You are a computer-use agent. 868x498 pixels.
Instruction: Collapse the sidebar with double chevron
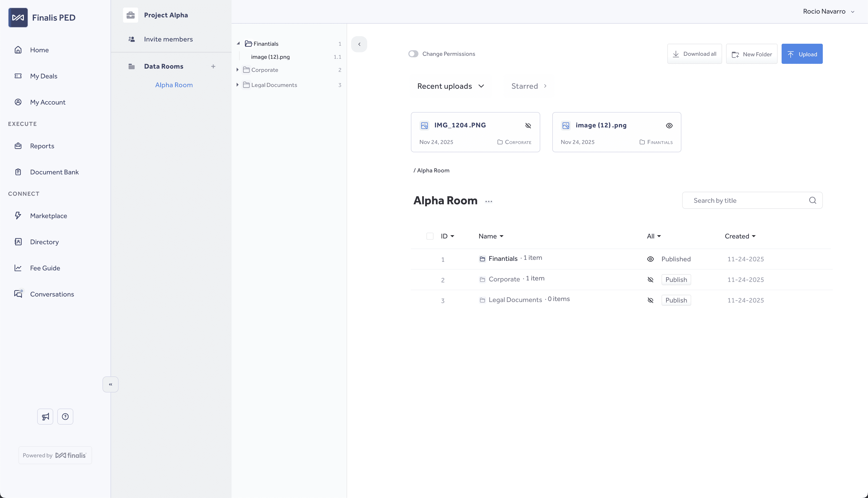(111, 384)
